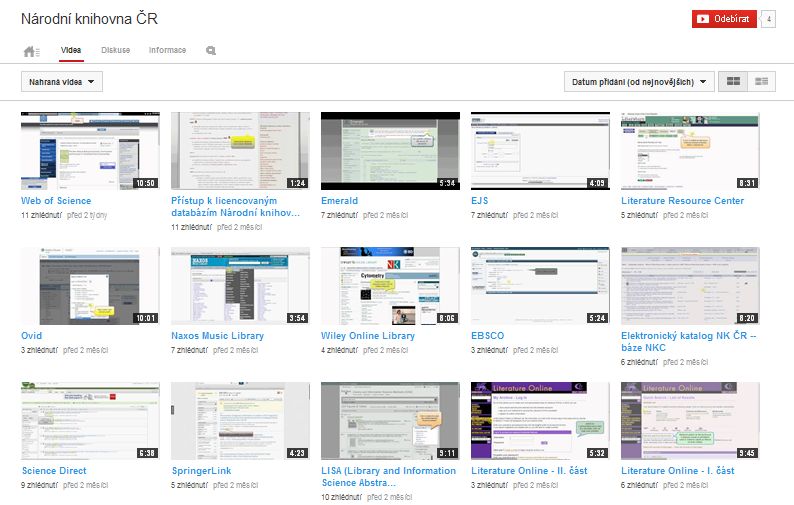Play the EBSCO thumbnail (5:24)

tap(540, 286)
